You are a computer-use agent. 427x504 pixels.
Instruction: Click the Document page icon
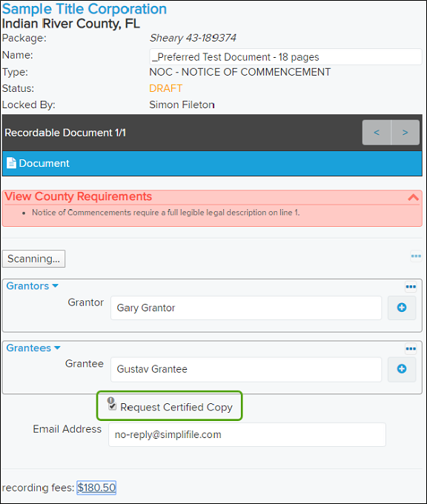11,163
